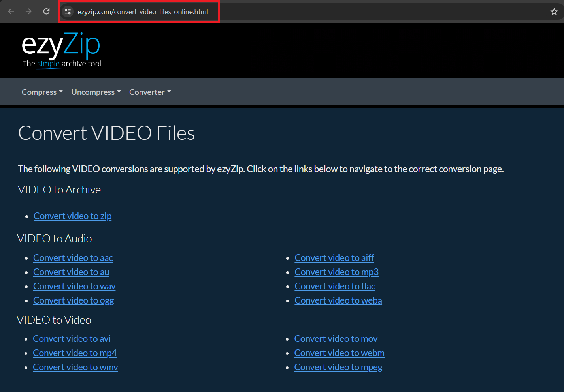564x392 pixels.
Task: Open Convert video to zip link
Action: [73, 216]
